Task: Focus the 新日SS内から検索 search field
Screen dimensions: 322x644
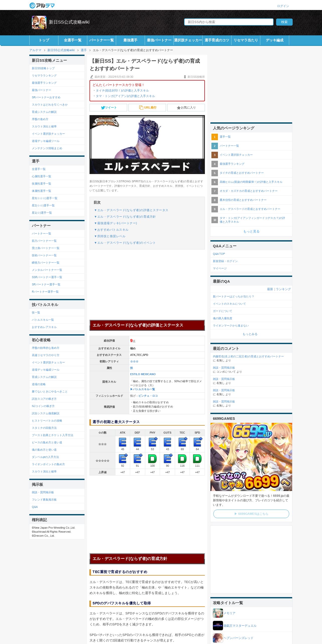Action: coord(229,22)
